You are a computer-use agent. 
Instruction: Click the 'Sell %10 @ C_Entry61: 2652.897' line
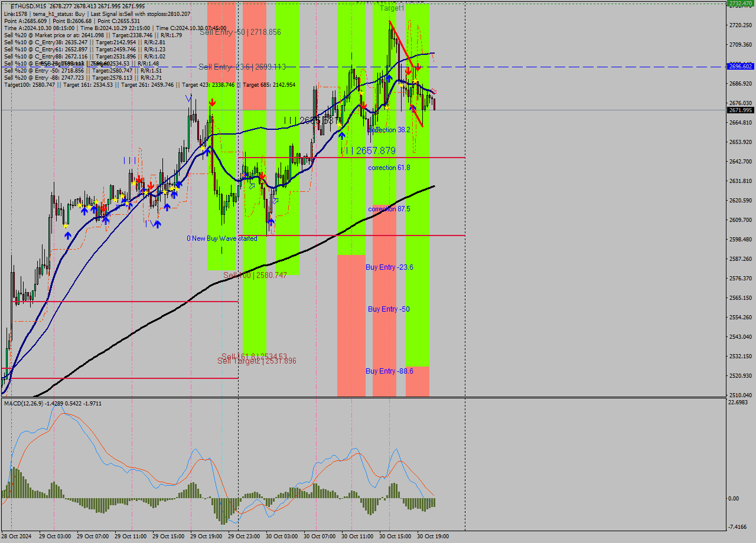84,49
